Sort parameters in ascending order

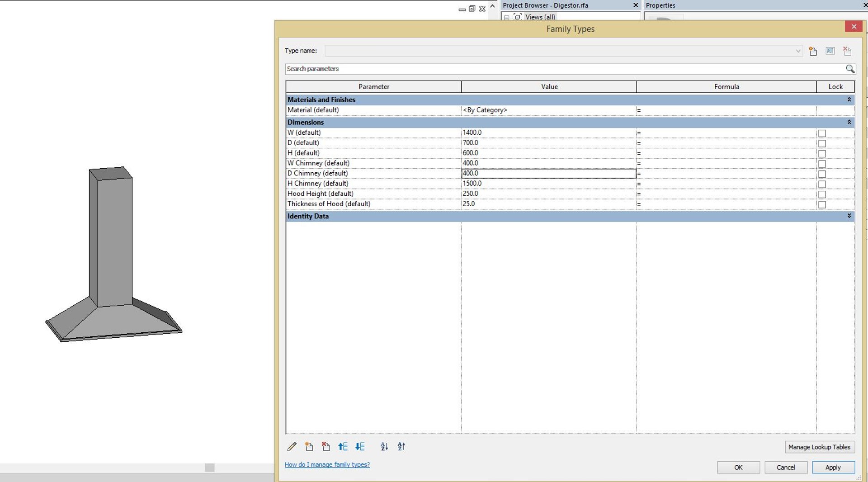pyautogui.click(x=384, y=447)
